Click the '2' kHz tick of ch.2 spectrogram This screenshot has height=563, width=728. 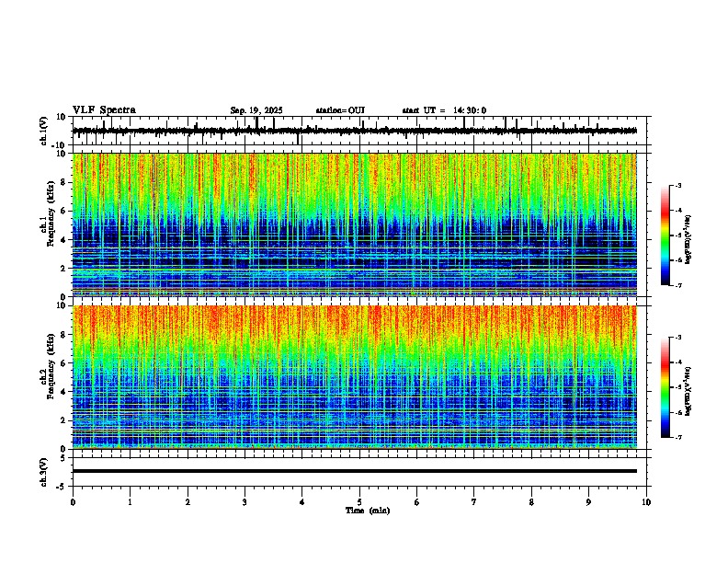pyautogui.click(x=64, y=420)
